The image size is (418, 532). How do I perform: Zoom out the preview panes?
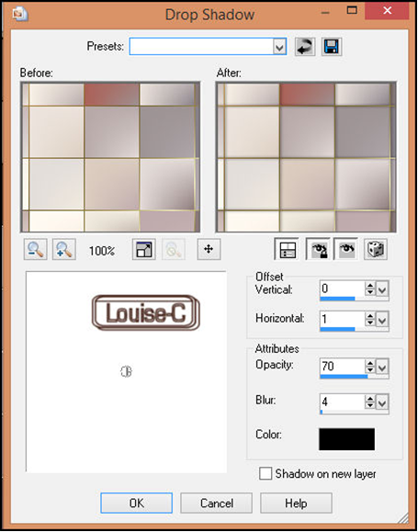click(x=35, y=249)
